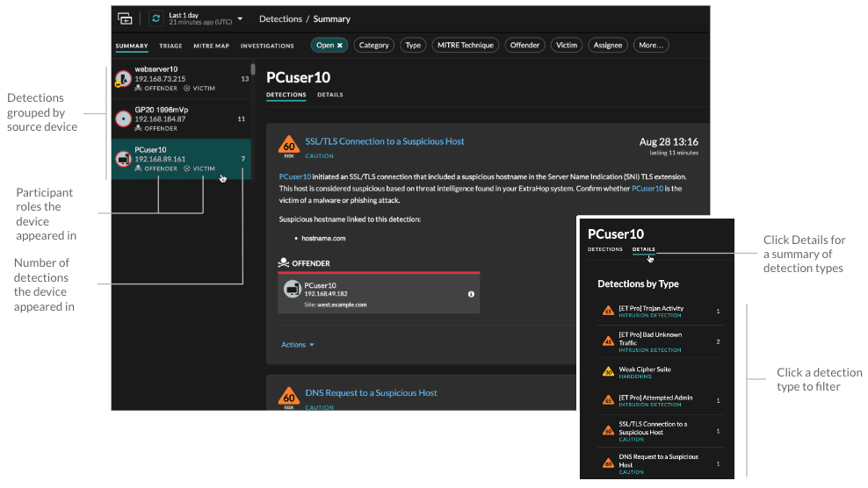Open SSL/TLS Connection to a Suspicious Host title
The width and height of the screenshot is (868, 488).
coord(385,141)
